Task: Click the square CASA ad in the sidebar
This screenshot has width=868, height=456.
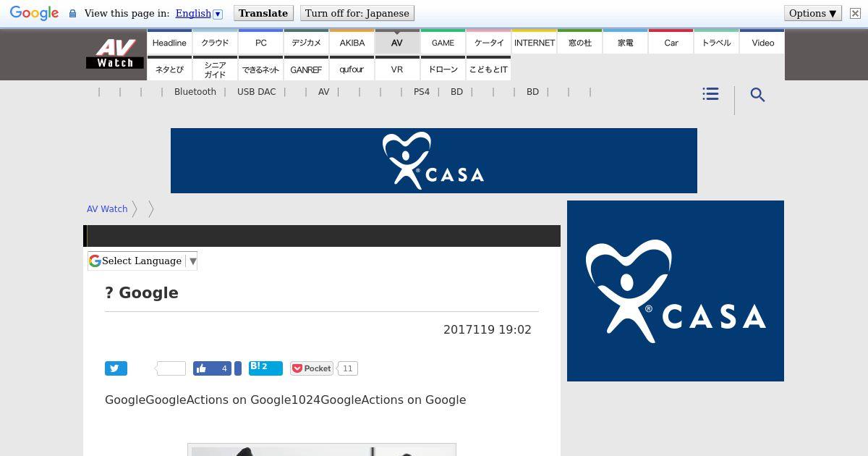Action: click(676, 291)
